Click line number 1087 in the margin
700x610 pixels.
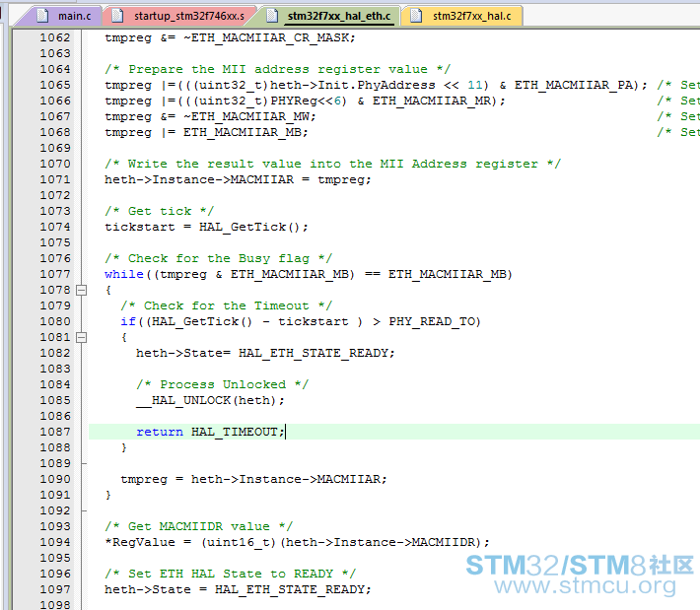point(55,432)
